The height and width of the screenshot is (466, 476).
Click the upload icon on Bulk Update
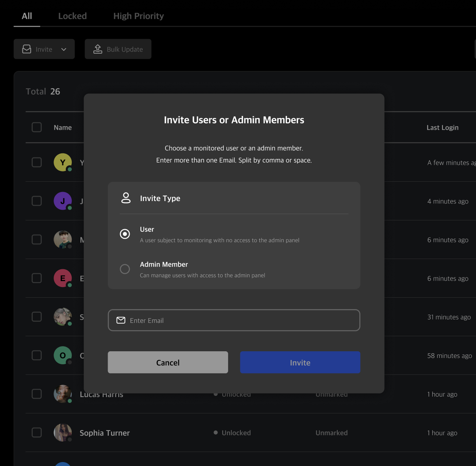pos(97,49)
